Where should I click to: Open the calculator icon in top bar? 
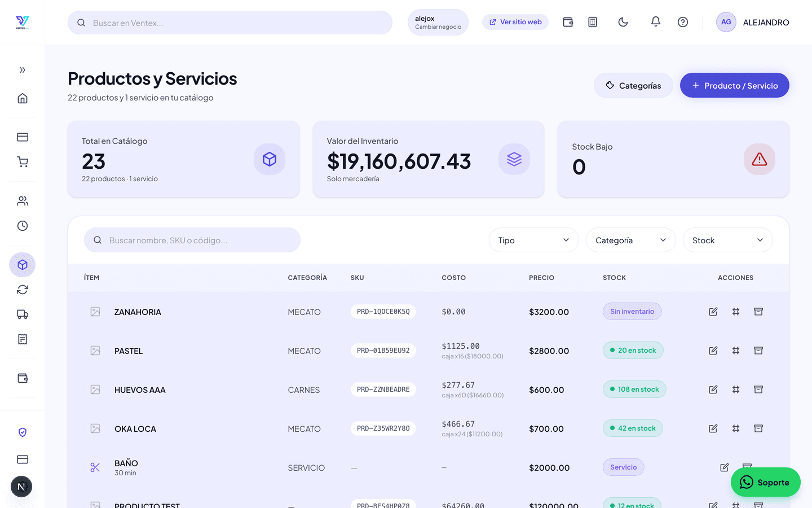(x=593, y=22)
